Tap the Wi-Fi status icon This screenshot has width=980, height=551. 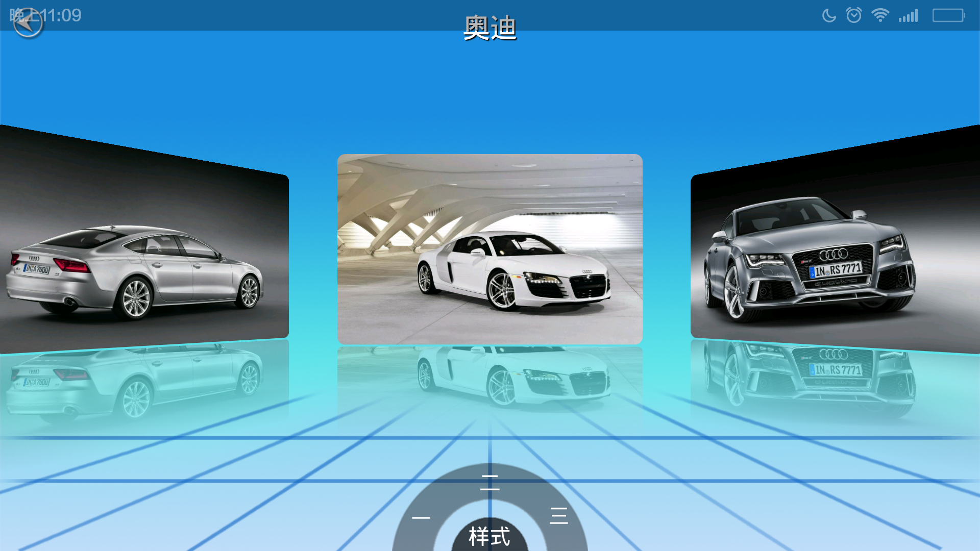pyautogui.click(x=880, y=15)
